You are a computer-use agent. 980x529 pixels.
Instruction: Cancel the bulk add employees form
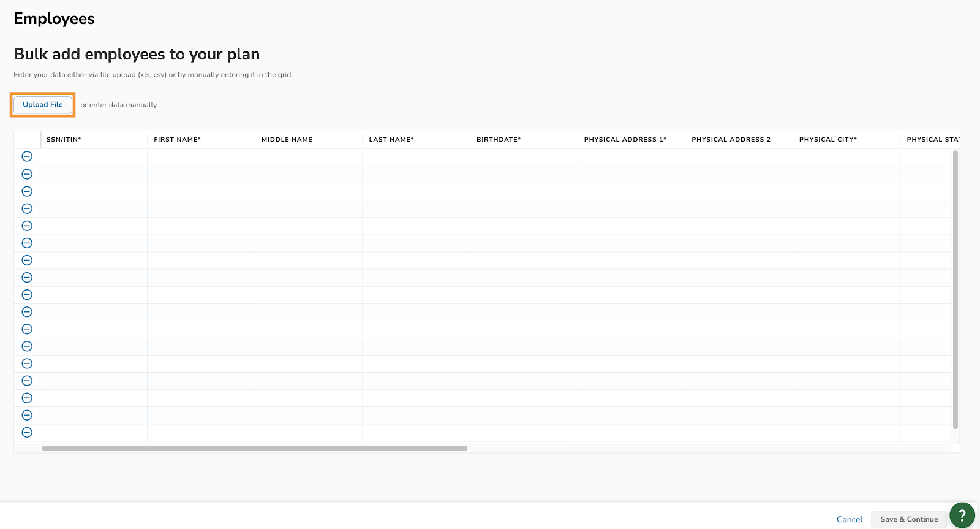coord(849,519)
